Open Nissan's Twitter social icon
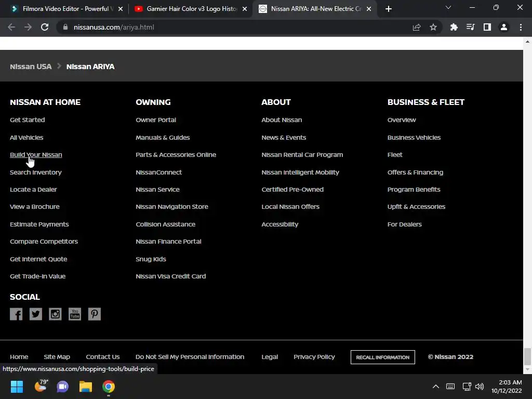The width and height of the screenshot is (532, 399). point(36,314)
